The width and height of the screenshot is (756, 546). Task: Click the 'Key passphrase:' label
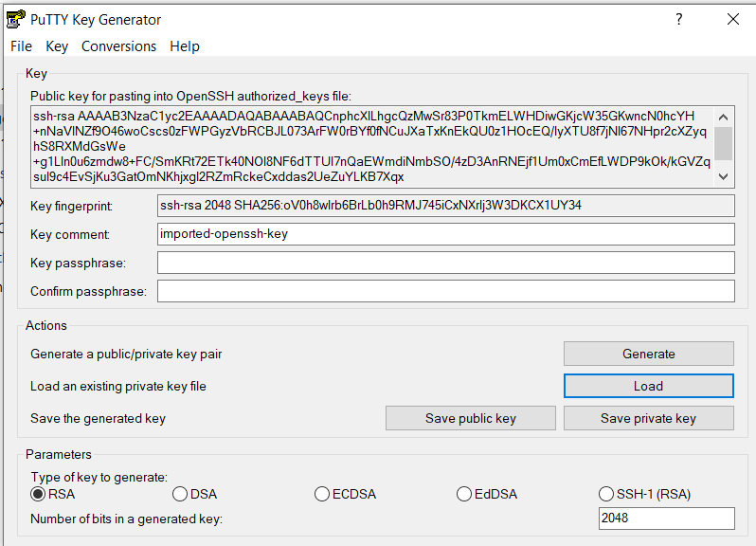coord(78,263)
